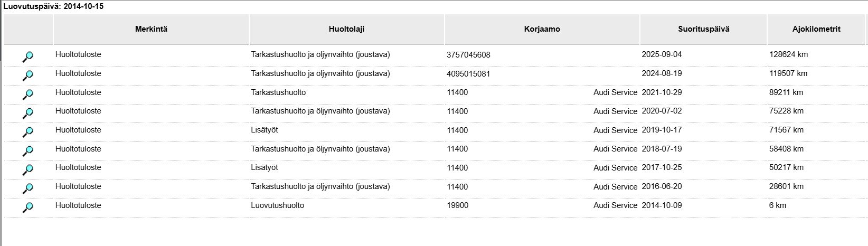View details icon for 2018-07-19 service
868x246 pixels.
(28, 151)
